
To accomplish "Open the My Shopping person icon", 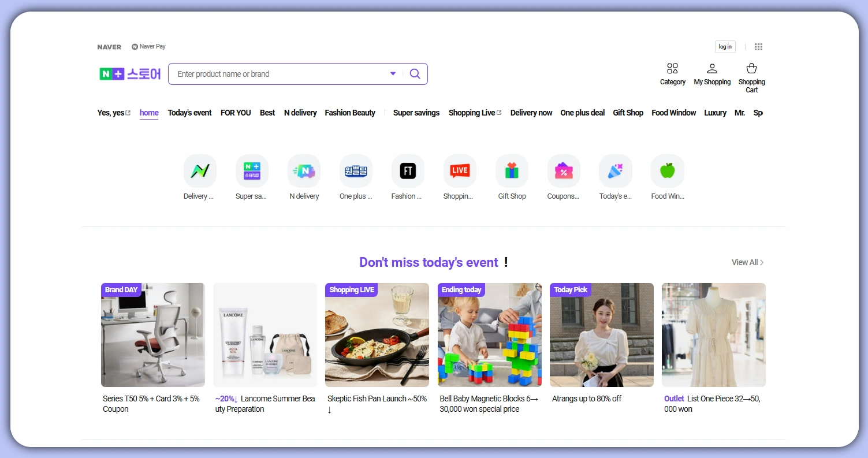I will coord(712,68).
